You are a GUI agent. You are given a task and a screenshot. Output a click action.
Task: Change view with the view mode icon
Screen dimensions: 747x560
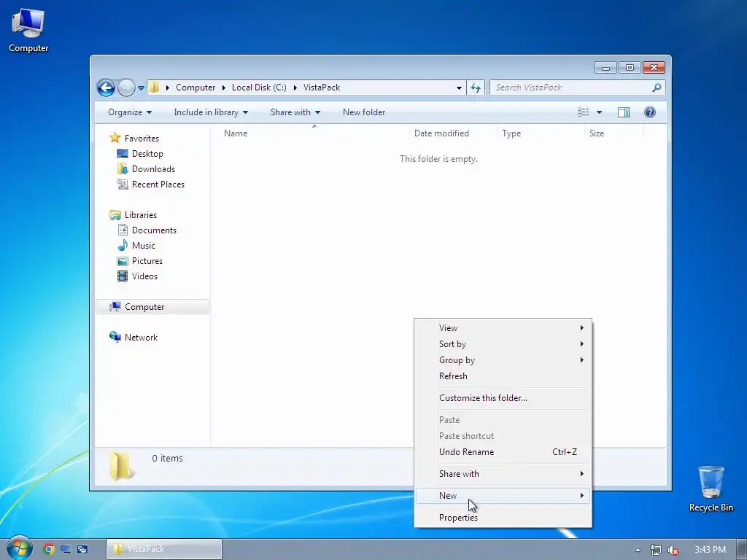[x=583, y=112]
